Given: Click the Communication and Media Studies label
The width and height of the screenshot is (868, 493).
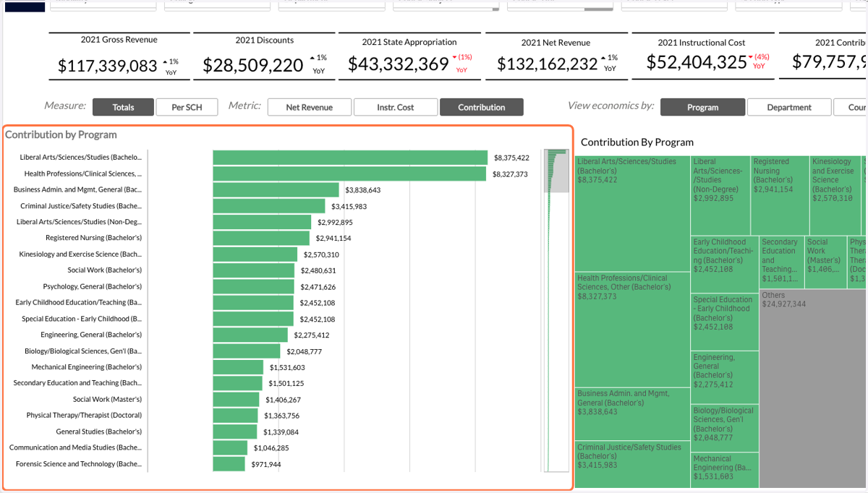Looking at the screenshot, I should point(76,447).
